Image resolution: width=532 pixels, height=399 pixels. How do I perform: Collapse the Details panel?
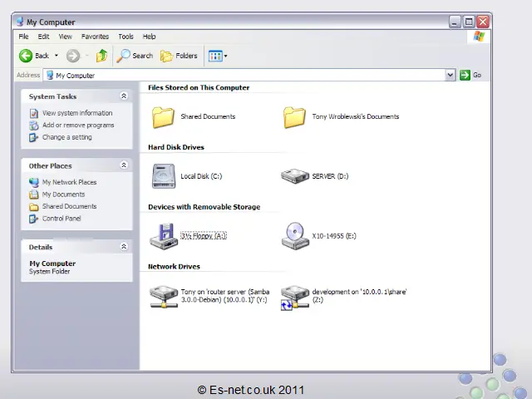[124, 246]
